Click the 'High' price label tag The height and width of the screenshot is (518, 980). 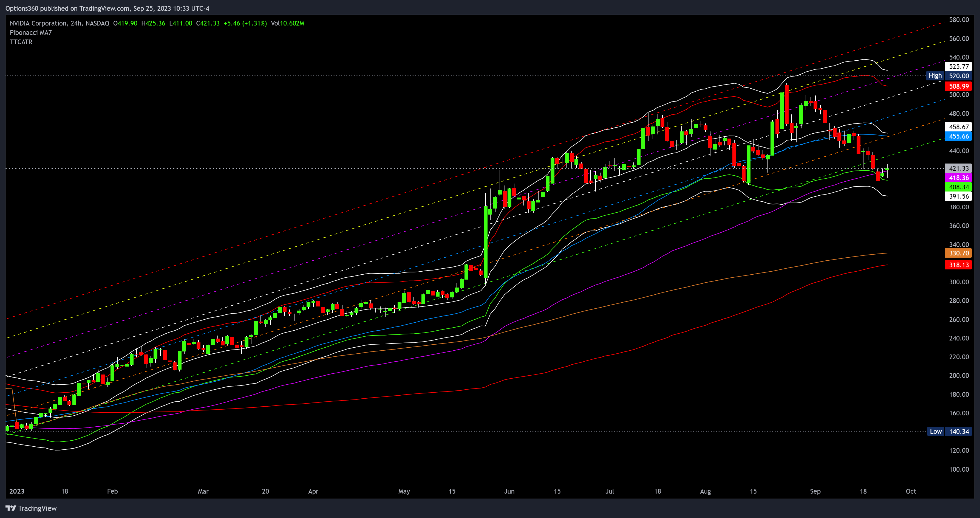(x=935, y=76)
